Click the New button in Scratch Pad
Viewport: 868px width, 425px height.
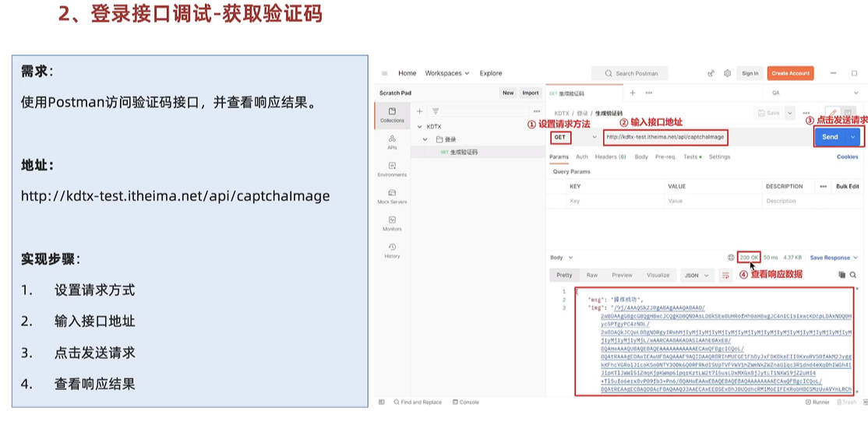(x=508, y=93)
